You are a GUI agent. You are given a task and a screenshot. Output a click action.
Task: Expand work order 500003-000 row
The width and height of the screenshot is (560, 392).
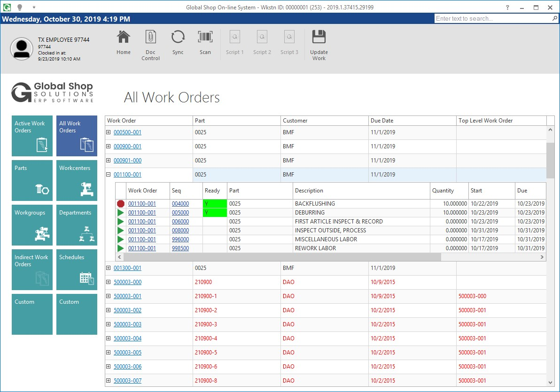108,282
